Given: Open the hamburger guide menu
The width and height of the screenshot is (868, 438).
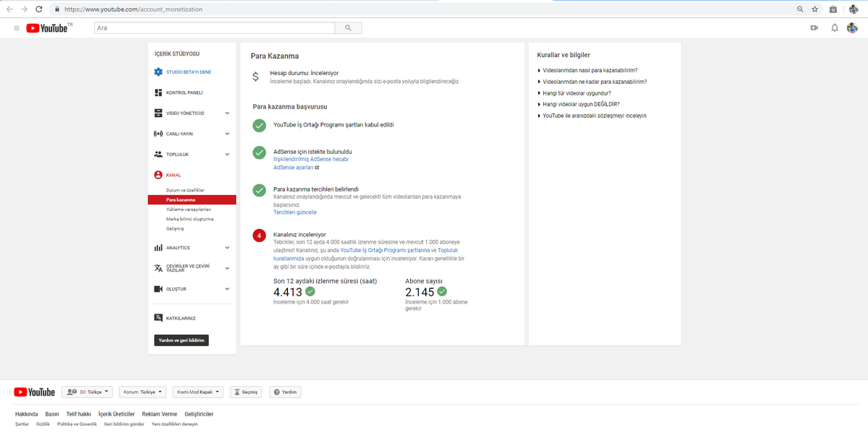Looking at the screenshot, I should click(17, 27).
